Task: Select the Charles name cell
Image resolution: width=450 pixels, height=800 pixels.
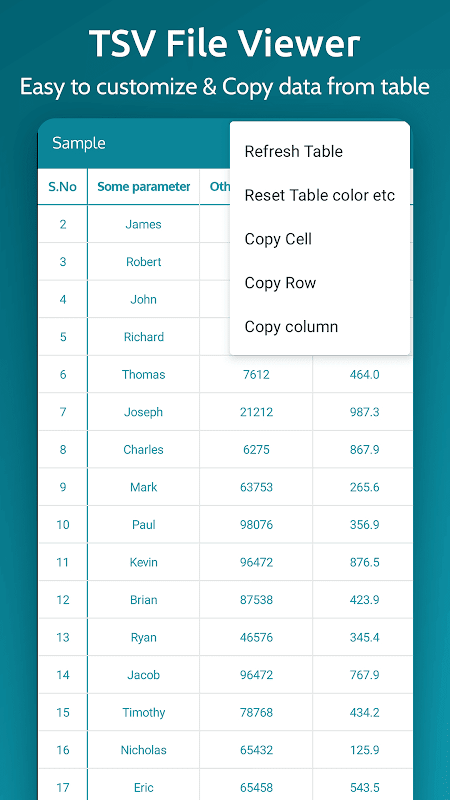Action: (x=143, y=449)
